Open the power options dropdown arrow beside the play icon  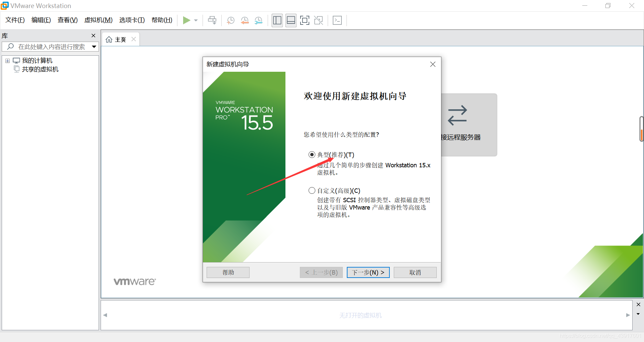click(196, 20)
